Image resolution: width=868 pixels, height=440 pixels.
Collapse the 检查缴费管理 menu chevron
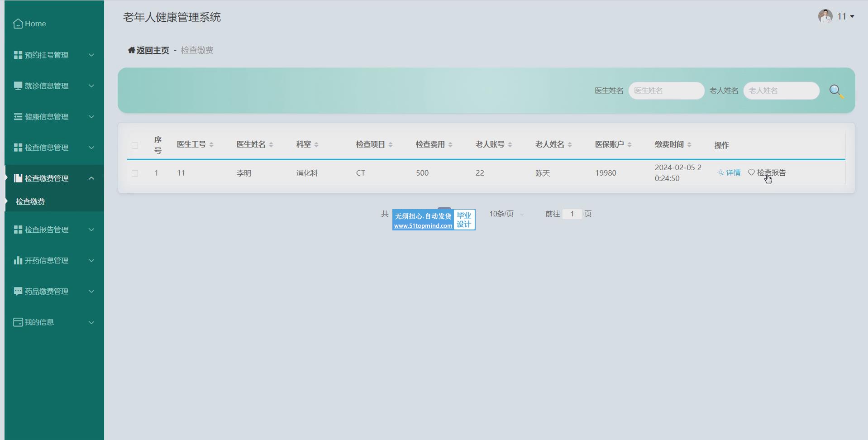coord(91,178)
